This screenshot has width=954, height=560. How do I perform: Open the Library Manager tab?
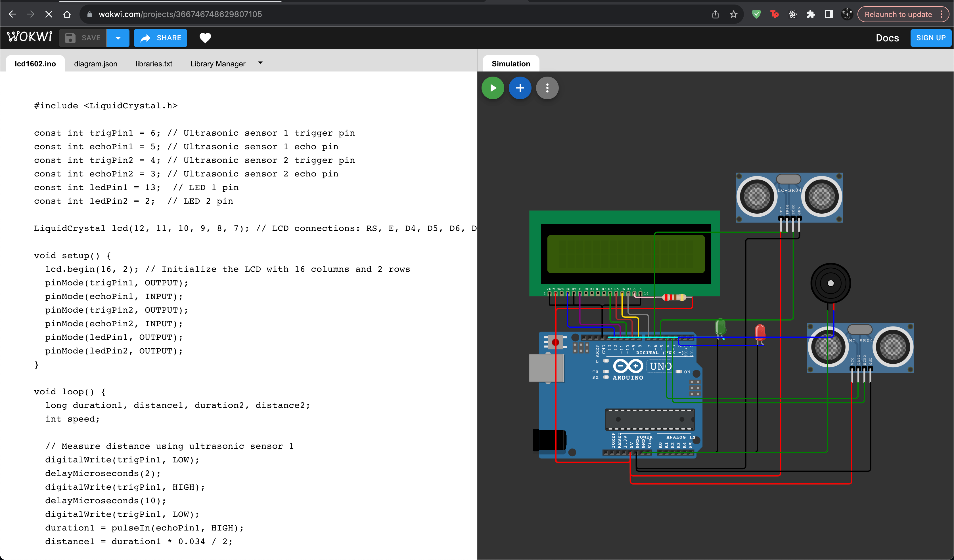point(218,64)
